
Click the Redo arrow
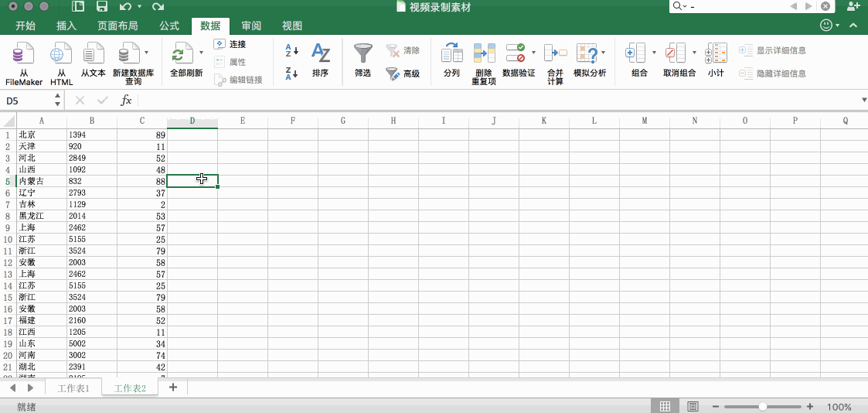[x=158, y=7]
